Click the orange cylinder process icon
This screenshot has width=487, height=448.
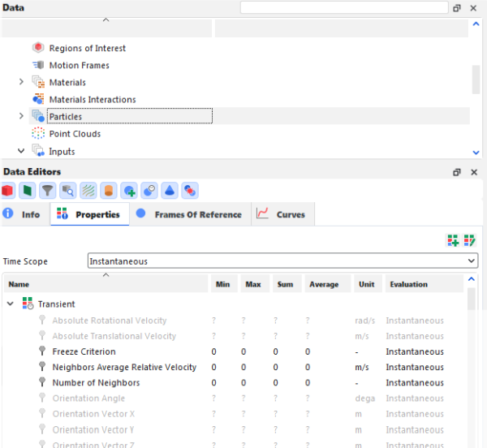pos(109,190)
